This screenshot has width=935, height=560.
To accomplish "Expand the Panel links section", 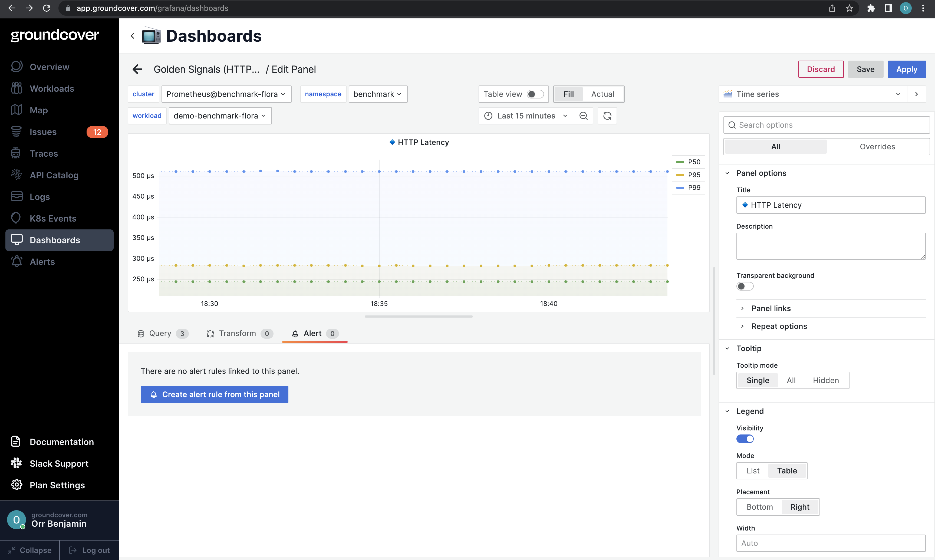I will [771, 308].
